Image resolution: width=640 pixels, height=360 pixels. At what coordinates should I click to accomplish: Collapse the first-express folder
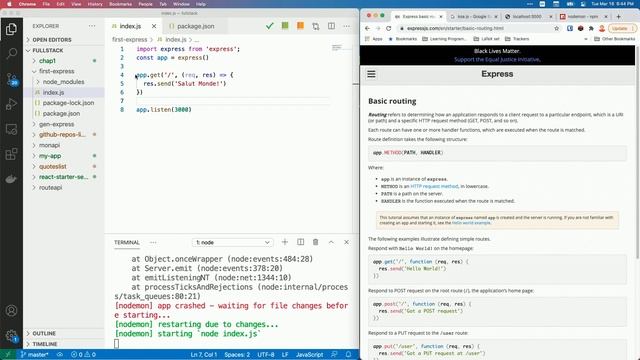(56, 71)
